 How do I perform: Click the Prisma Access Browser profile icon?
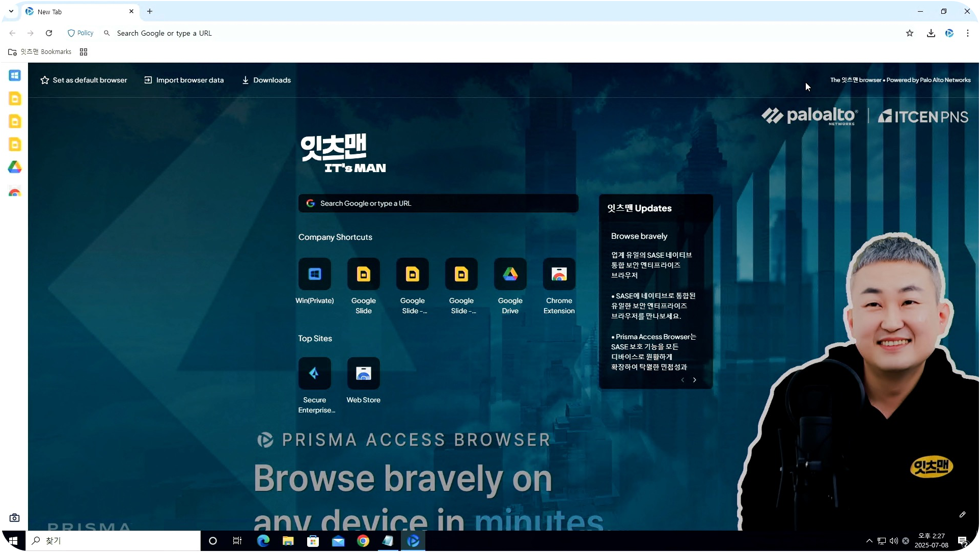coord(949,33)
